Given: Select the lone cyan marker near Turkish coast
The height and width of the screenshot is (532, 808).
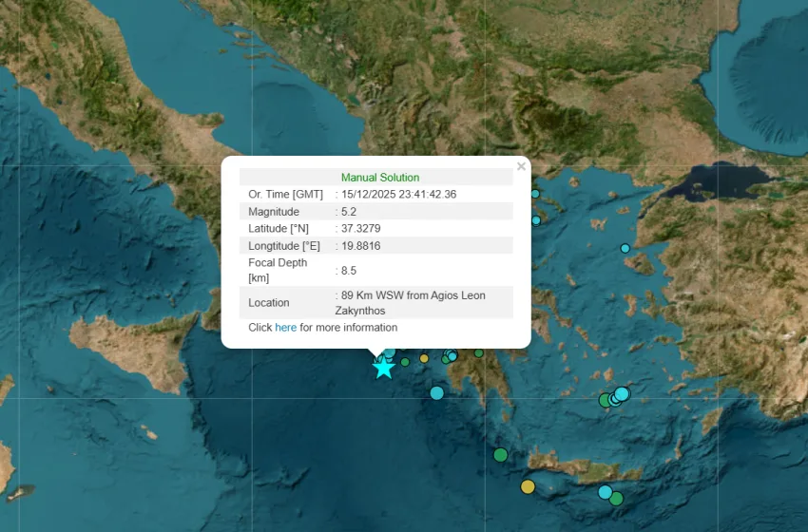Looking at the screenshot, I should (625, 248).
